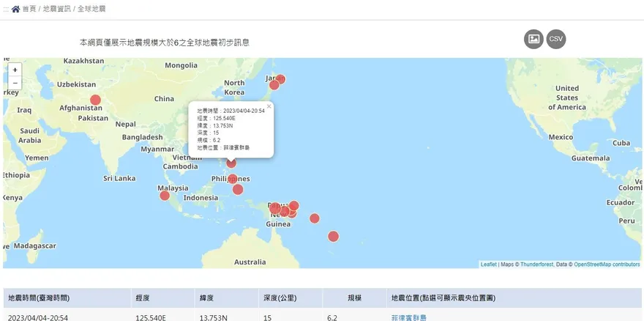The width and height of the screenshot is (644, 321).
Task: Download the map as an image
Action: [x=533, y=39]
